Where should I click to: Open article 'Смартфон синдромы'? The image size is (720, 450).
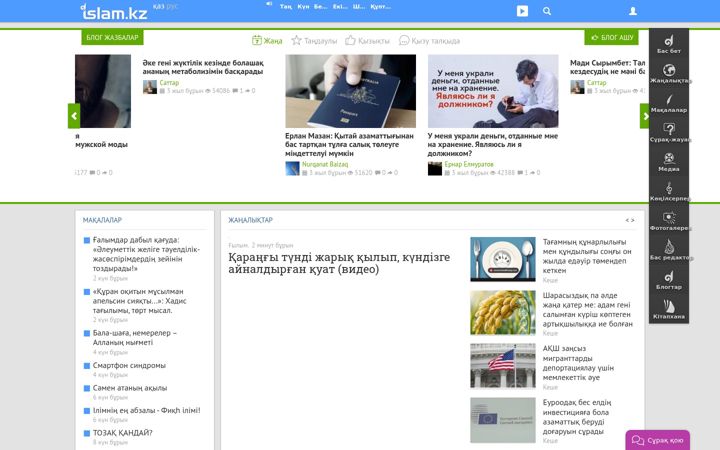[129, 366]
